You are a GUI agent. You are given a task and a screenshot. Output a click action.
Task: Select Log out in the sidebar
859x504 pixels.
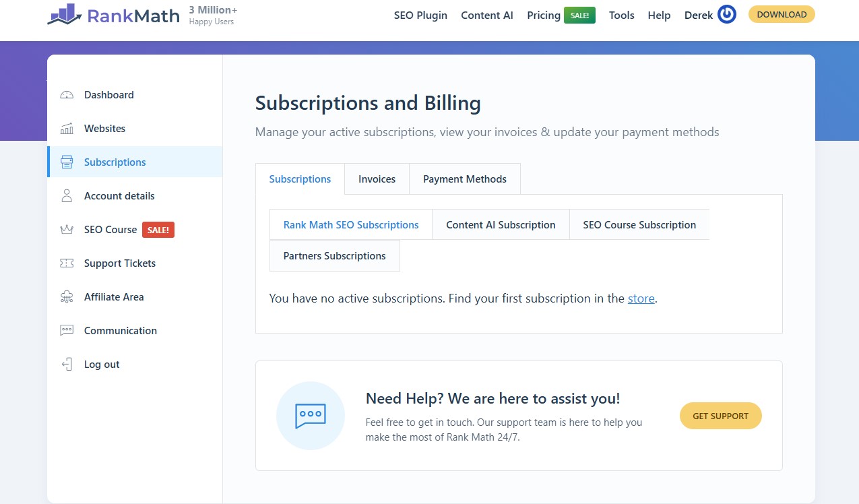[102, 365]
